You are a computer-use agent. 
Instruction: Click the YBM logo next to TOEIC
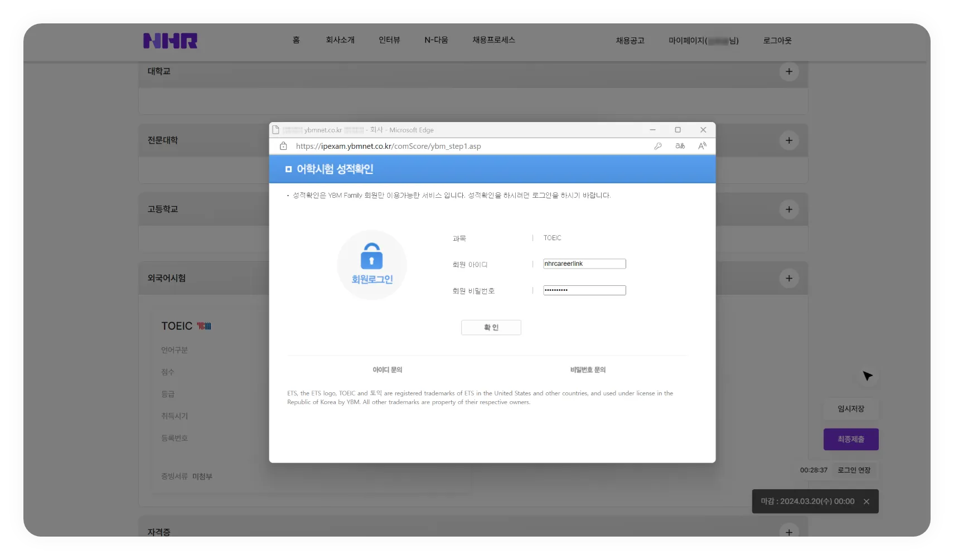[x=204, y=326]
